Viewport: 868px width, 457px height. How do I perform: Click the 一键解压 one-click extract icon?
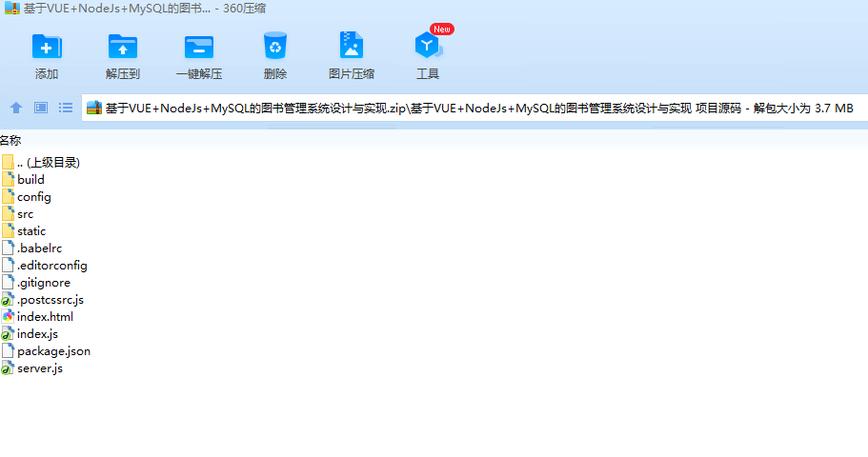[199, 47]
